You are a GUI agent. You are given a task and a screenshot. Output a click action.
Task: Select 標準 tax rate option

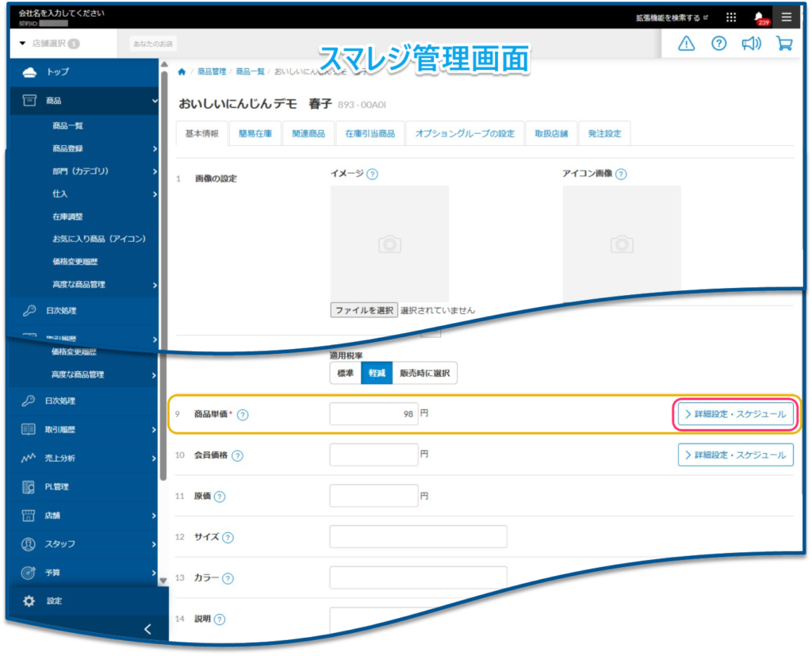(346, 373)
